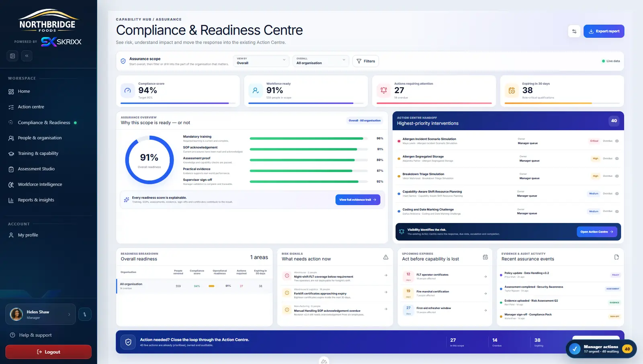Toggle eye icon for Capability-Aware Shift Resource Planning
The height and width of the screenshot is (364, 643).
pyautogui.click(x=617, y=194)
